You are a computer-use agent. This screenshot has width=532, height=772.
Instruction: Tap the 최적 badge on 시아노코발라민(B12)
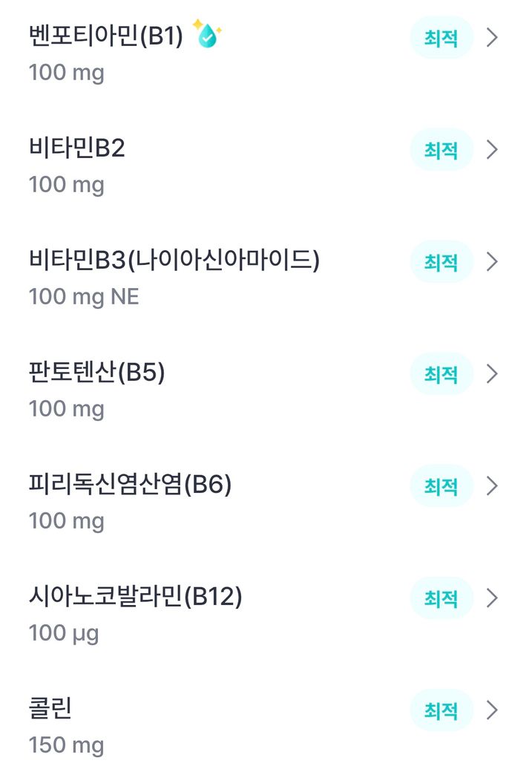(441, 598)
